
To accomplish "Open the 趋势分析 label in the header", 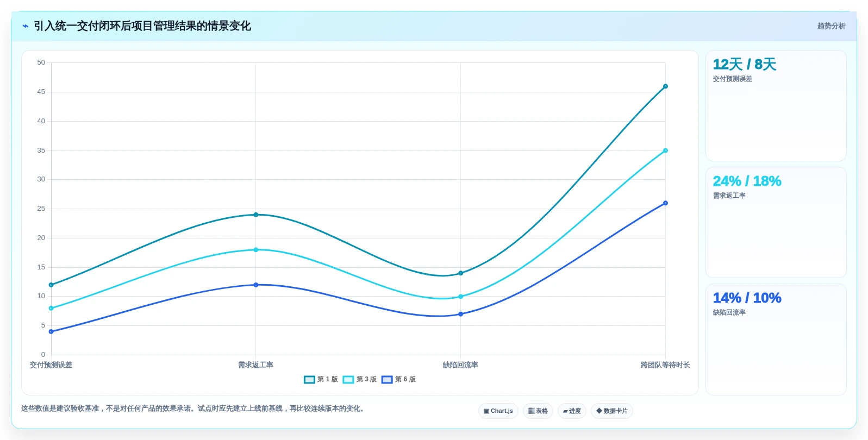I will [x=831, y=26].
